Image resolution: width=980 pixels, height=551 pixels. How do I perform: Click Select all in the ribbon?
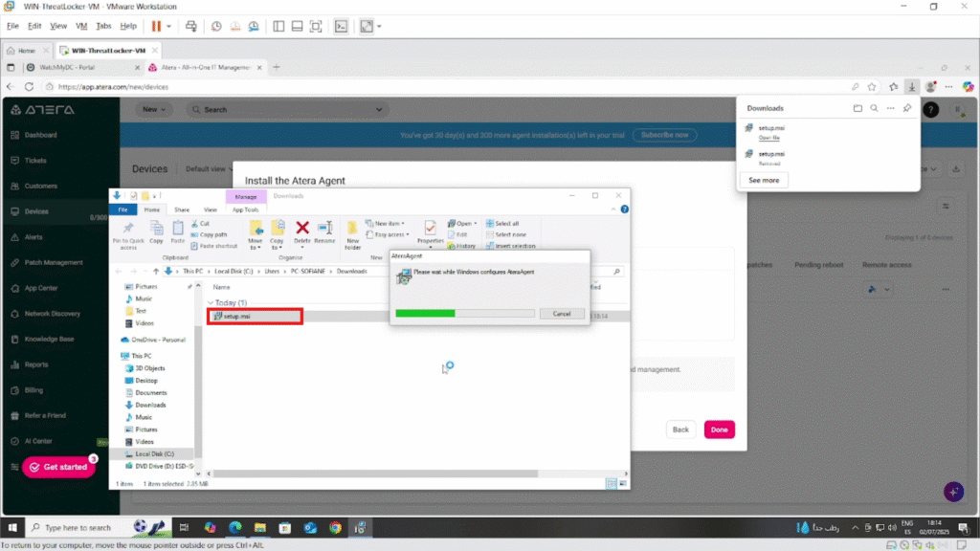tap(501, 224)
